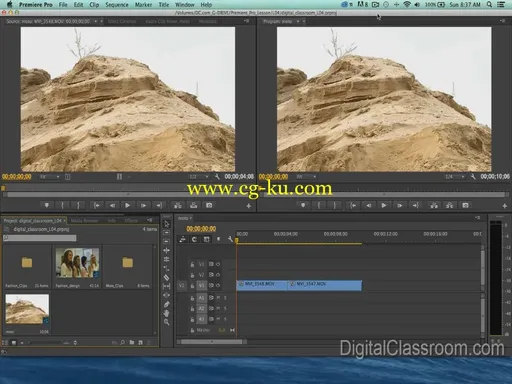Select clip MVI_1547.MOV in timeline
This screenshot has height=384, width=512.
[x=324, y=285]
